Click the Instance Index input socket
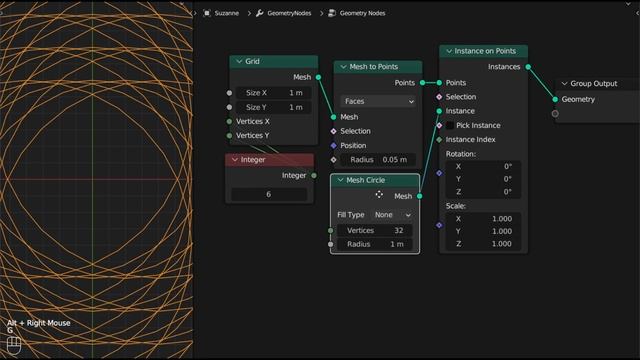 tap(439, 140)
